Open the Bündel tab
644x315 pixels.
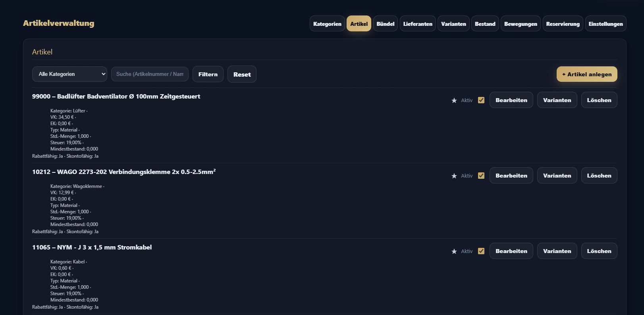(386, 23)
